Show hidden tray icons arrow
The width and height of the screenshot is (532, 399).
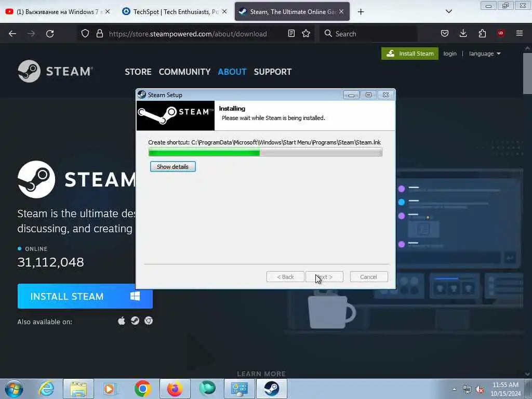pyautogui.click(x=454, y=389)
